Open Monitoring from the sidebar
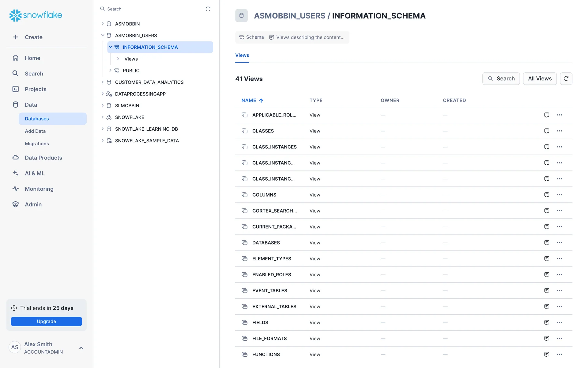This screenshot has width=588, height=368. tap(39, 189)
